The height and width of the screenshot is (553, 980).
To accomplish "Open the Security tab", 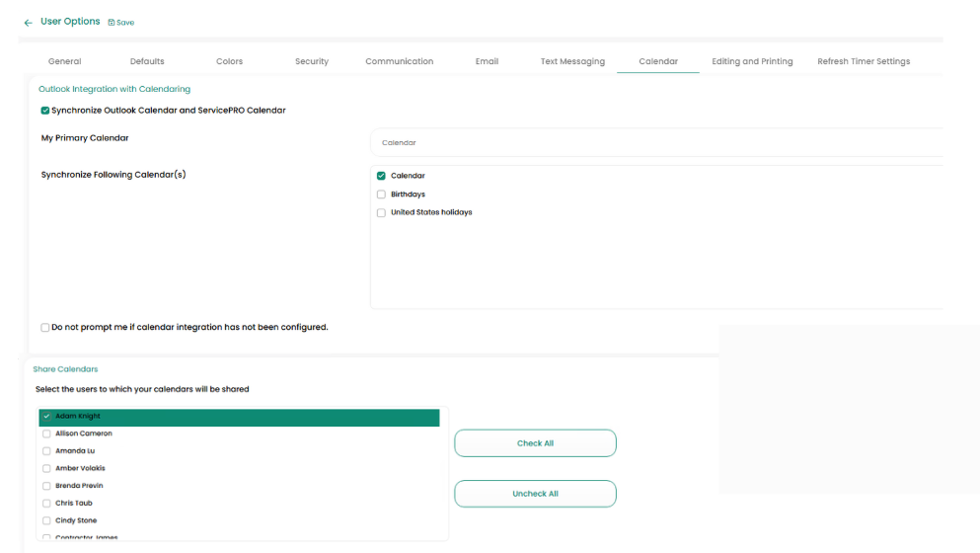I will point(312,61).
